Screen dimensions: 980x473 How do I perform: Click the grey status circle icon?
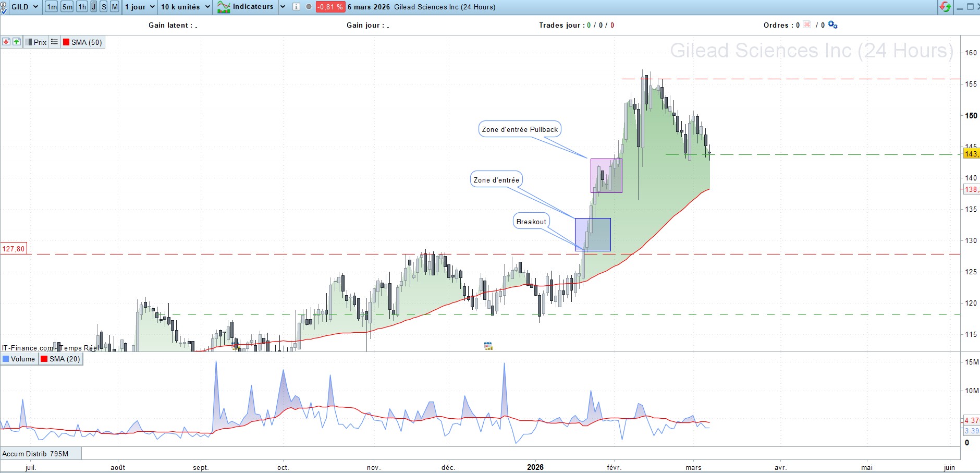pyautogui.click(x=309, y=7)
